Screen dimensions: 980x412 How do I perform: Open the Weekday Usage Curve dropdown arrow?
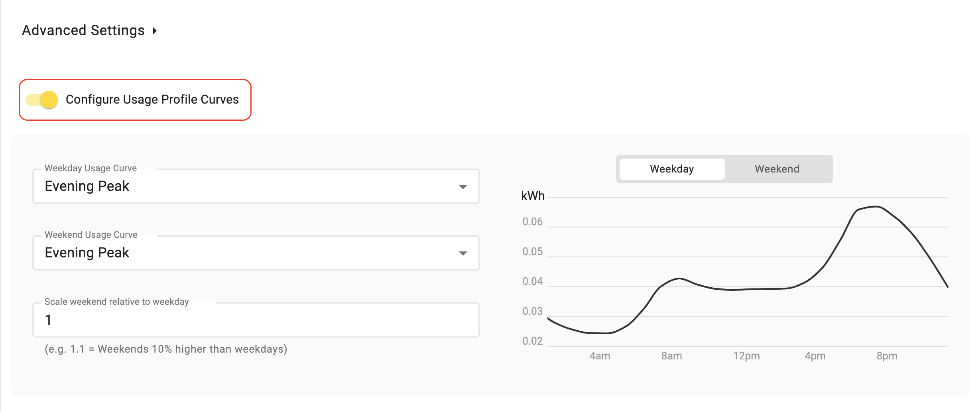[462, 187]
